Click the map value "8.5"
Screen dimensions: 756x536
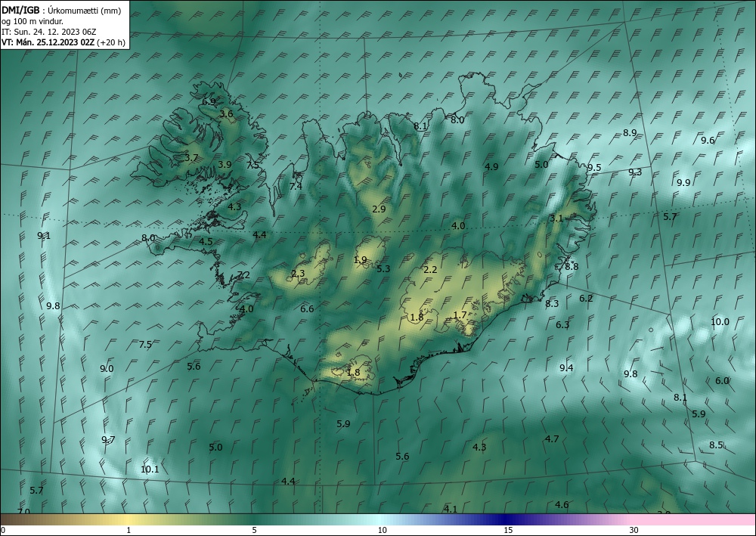pyautogui.click(x=716, y=445)
